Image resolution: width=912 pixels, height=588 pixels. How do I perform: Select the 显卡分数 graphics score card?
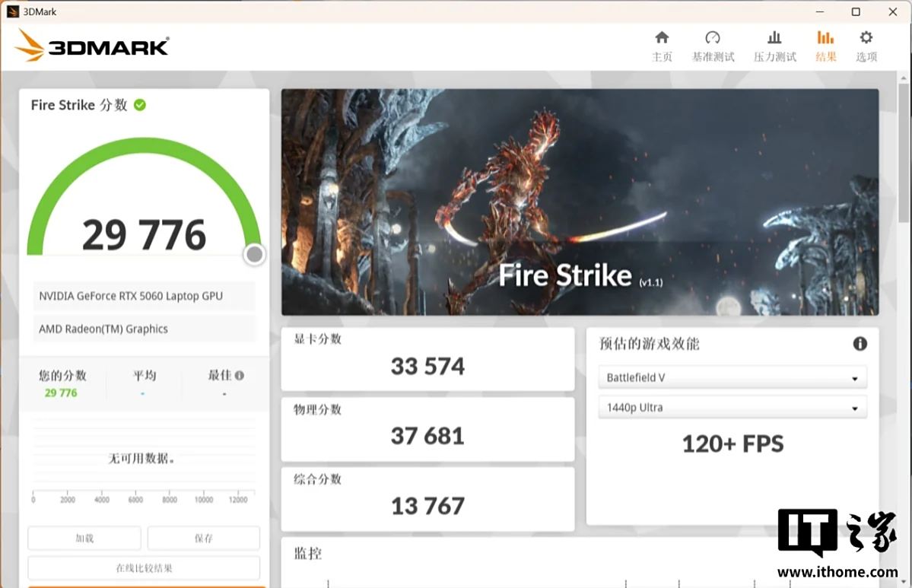[427, 359]
